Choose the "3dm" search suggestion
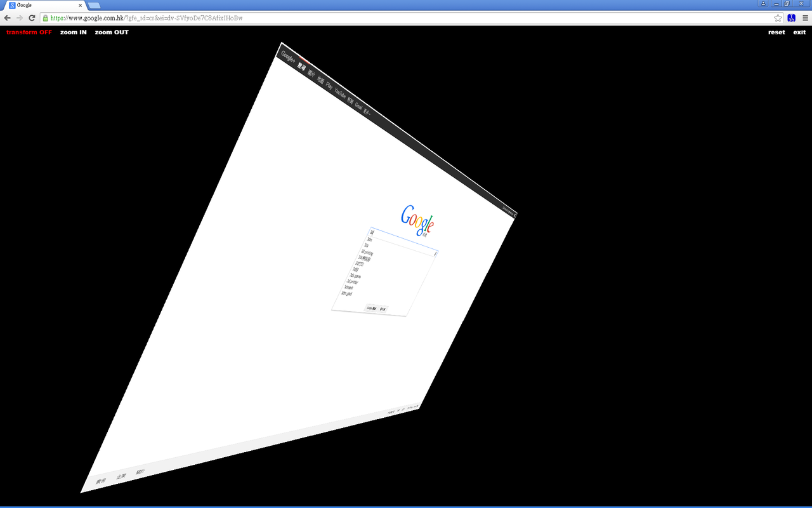 coord(369,239)
